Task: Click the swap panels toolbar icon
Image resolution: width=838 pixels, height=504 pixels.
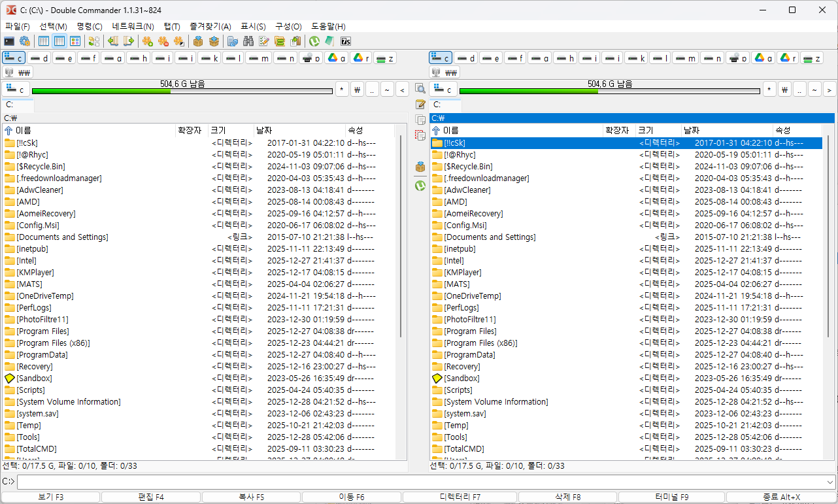Action: [x=93, y=41]
